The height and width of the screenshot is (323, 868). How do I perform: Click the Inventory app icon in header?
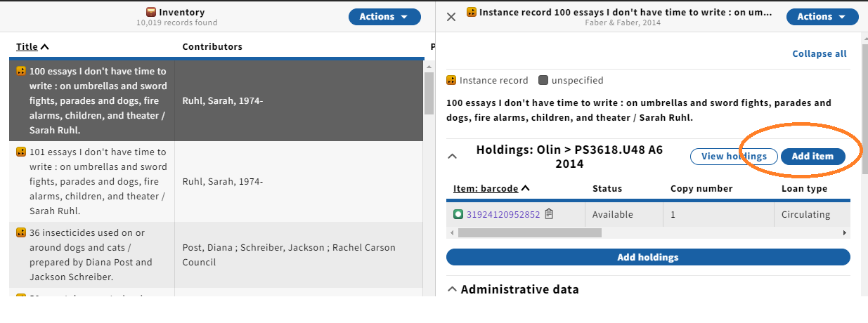point(151,12)
